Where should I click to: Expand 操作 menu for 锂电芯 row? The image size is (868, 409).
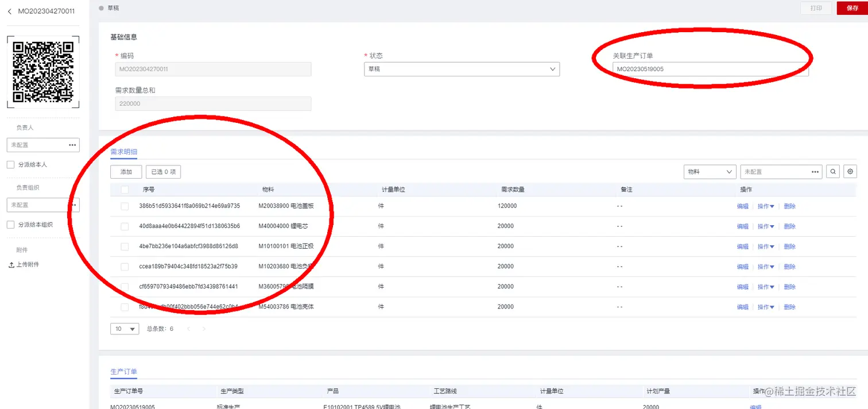point(766,226)
